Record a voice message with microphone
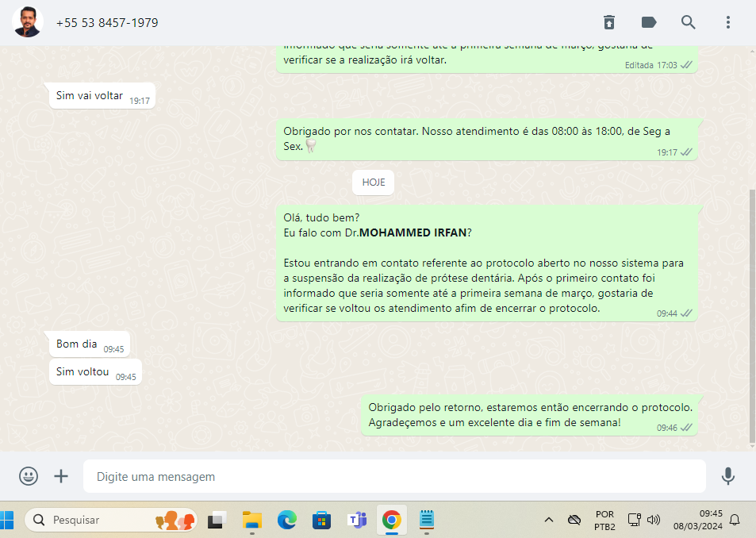The image size is (756, 538). [728, 476]
